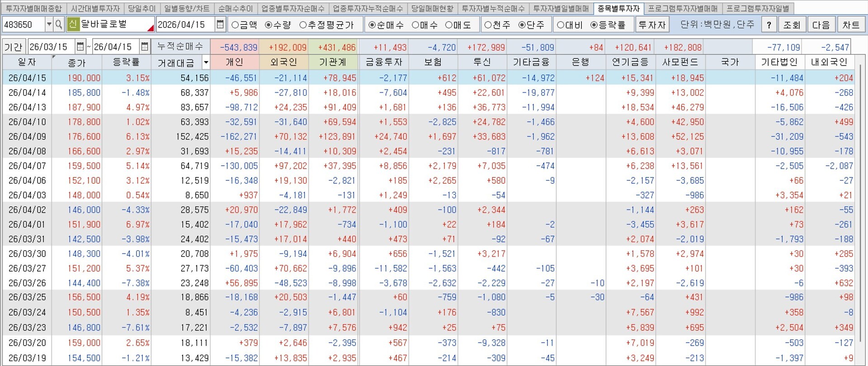Image resolution: width=868 pixels, height=366 pixels.
Task: Click the stock code field 483650
Action: [24, 24]
